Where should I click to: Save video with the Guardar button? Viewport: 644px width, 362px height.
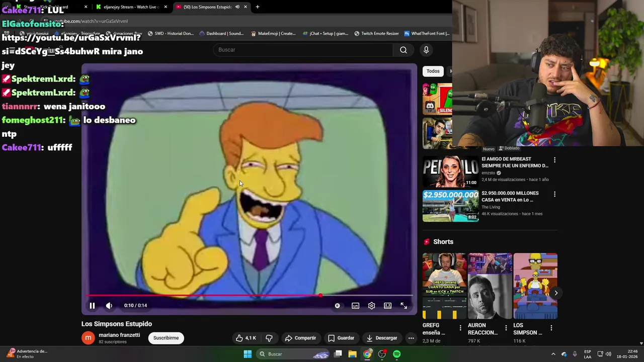pos(341,338)
